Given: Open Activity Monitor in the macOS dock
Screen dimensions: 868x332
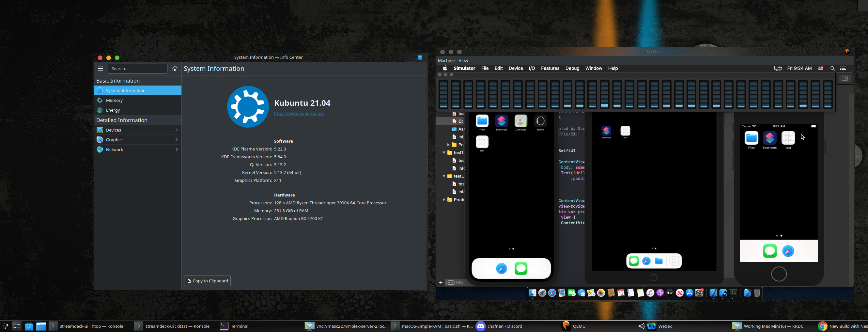Looking at the screenshot, I should pyautogui.click(x=733, y=293).
